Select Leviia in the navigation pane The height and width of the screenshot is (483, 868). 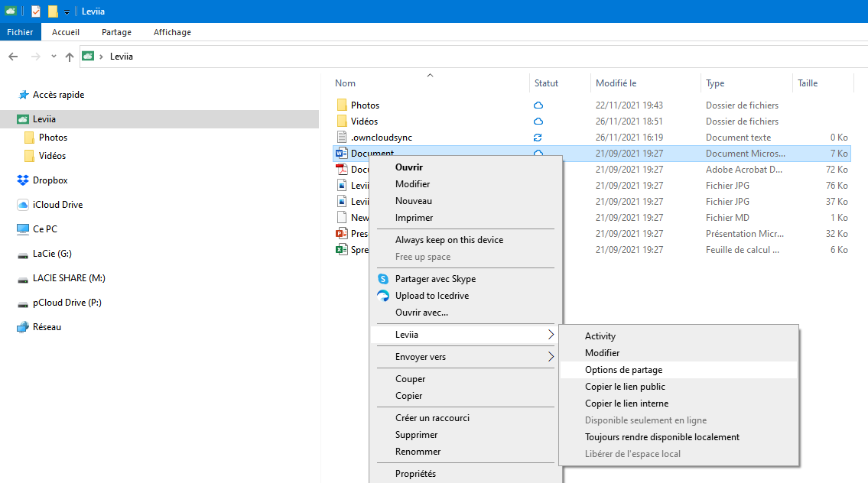(x=159, y=119)
